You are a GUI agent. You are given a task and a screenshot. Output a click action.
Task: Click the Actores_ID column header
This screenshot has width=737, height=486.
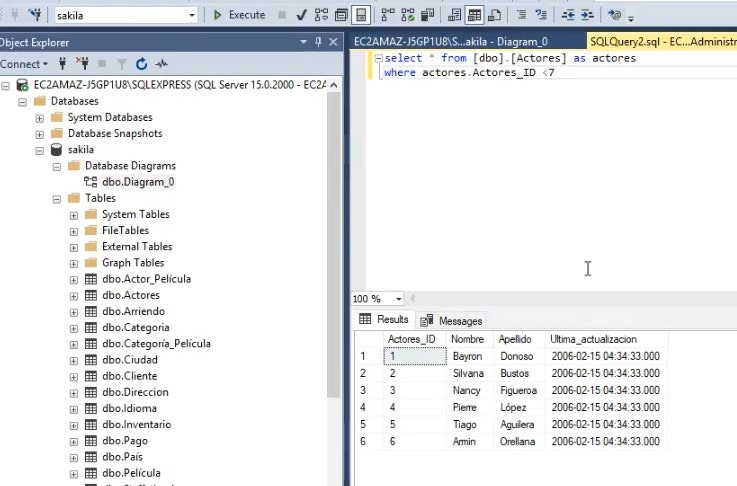[x=415, y=339]
